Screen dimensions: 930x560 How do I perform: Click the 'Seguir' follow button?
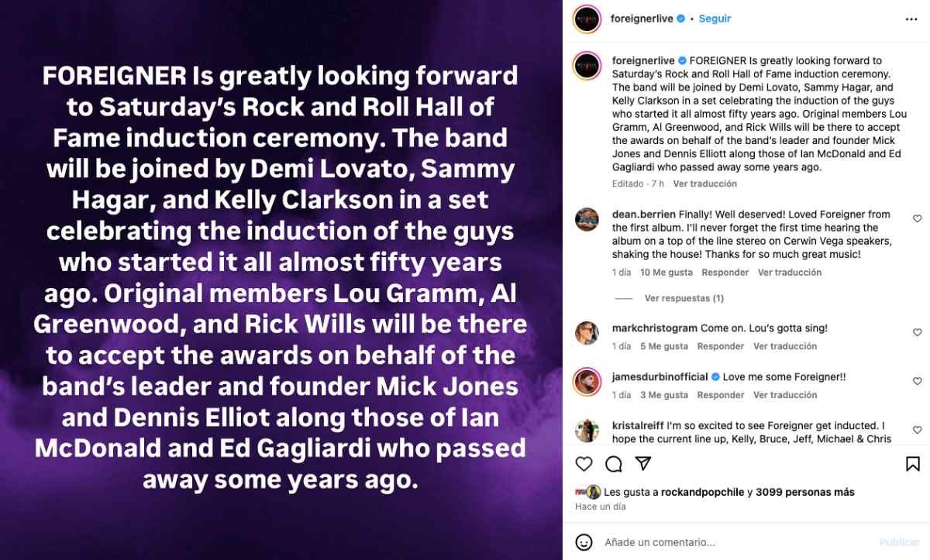(715, 19)
